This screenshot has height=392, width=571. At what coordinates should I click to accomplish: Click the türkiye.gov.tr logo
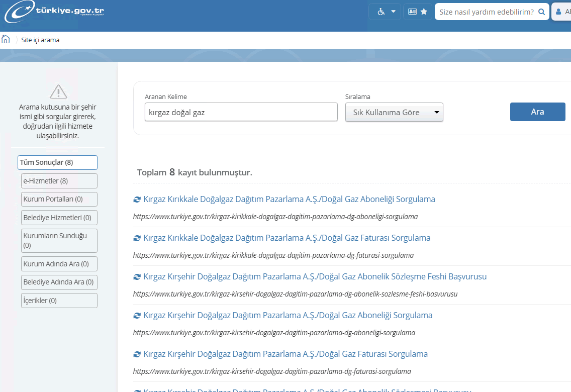pos(54,12)
